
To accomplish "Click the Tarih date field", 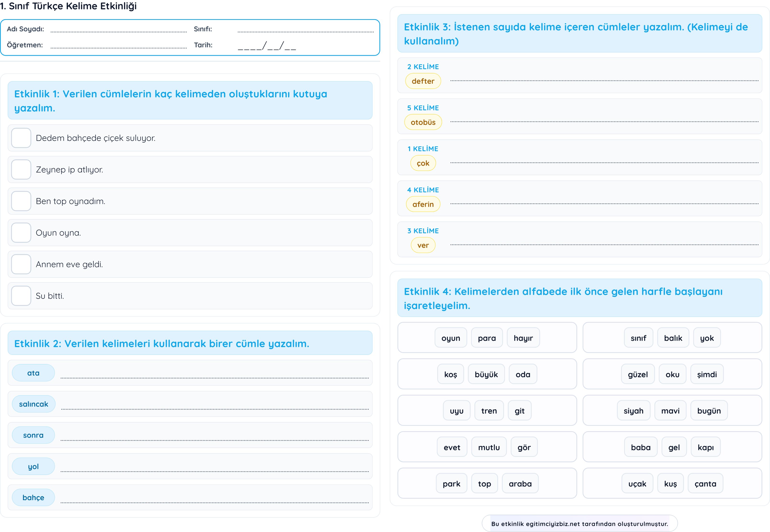I will 266,45.
